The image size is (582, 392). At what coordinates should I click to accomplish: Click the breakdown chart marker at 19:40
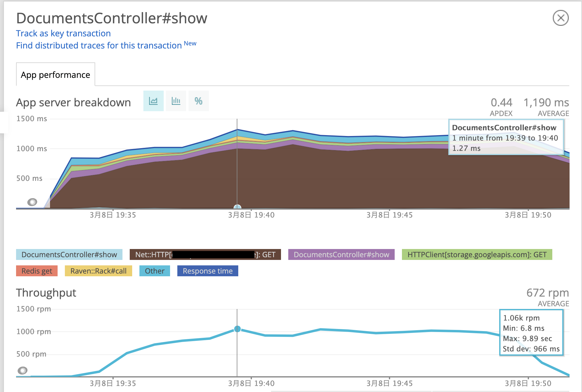click(x=237, y=207)
